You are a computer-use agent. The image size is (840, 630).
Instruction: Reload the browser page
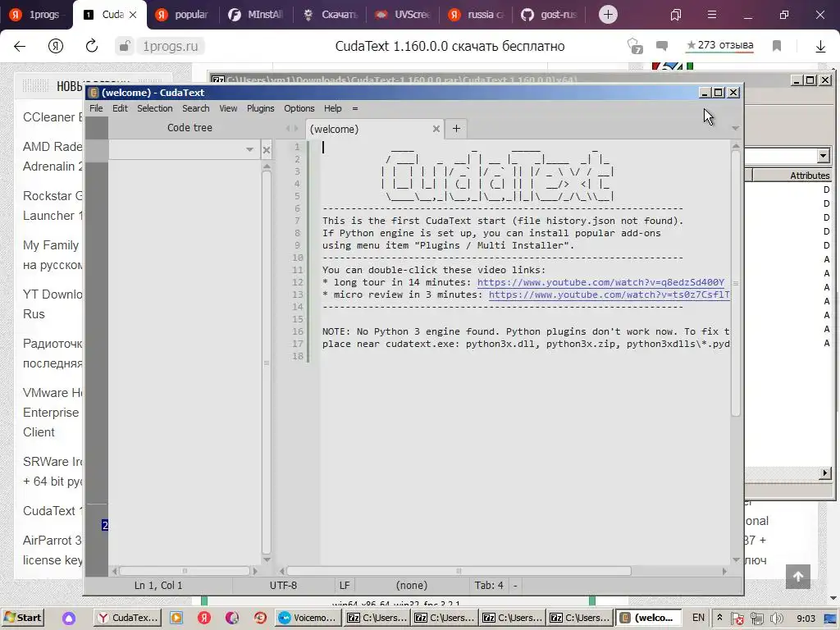pos(92,46)
